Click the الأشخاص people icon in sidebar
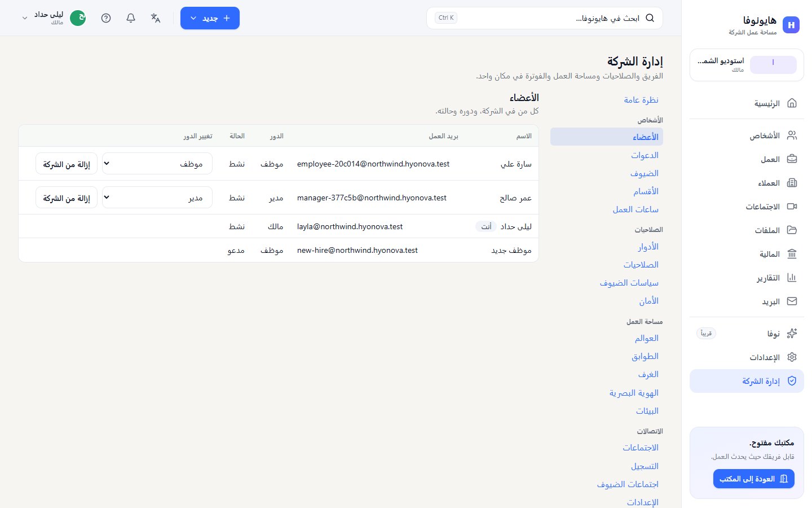Image resolution: width=812 pixels, height=508 pixels. pyautogui.click(x=792, y=135)
